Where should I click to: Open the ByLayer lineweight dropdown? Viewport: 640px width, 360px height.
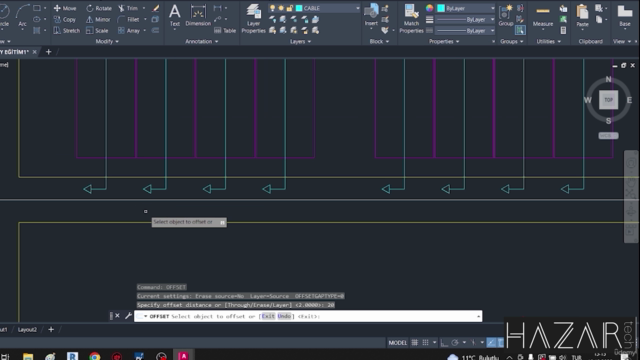coord(493,19)
